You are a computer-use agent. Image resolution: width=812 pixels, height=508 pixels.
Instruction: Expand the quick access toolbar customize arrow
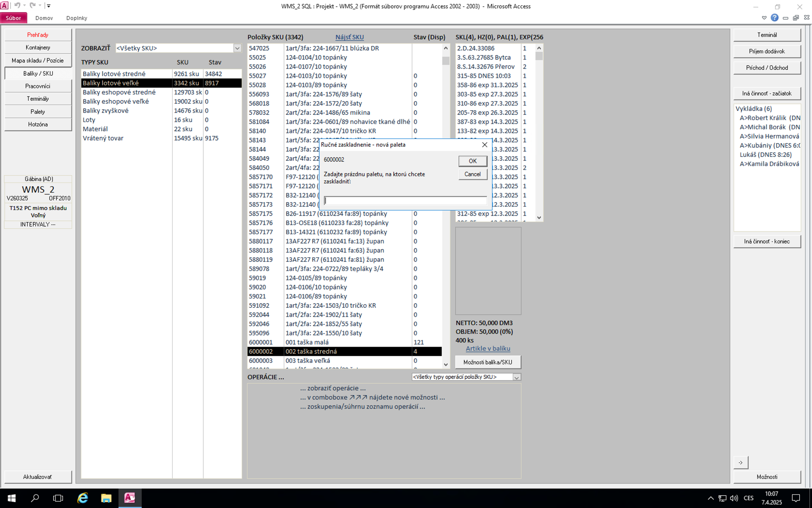pos(49,6)
